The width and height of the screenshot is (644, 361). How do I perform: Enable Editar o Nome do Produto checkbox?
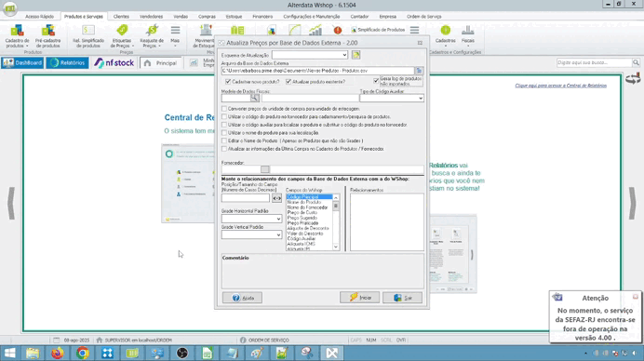pos(224,140)
